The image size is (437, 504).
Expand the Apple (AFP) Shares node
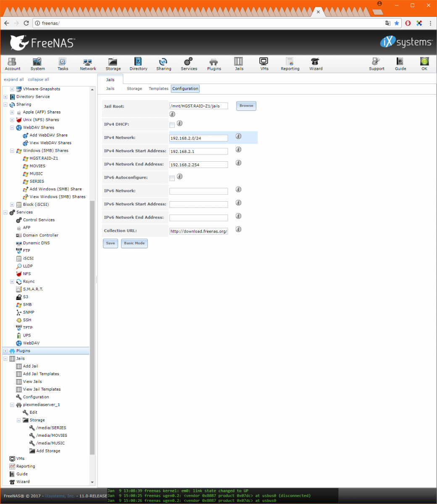pos(12,112)
